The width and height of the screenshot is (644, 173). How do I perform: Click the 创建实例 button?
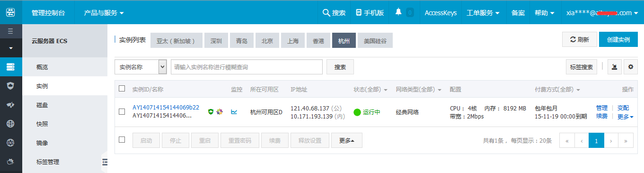pyautogui.click(x=618, y=40)
